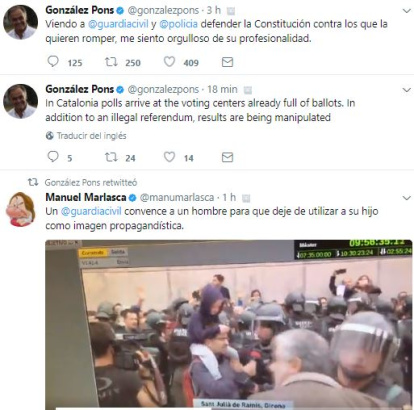Viewport: 414px width, 410px height.
Task: Reply to the Catalonia polls tweet
Action: 53,157
